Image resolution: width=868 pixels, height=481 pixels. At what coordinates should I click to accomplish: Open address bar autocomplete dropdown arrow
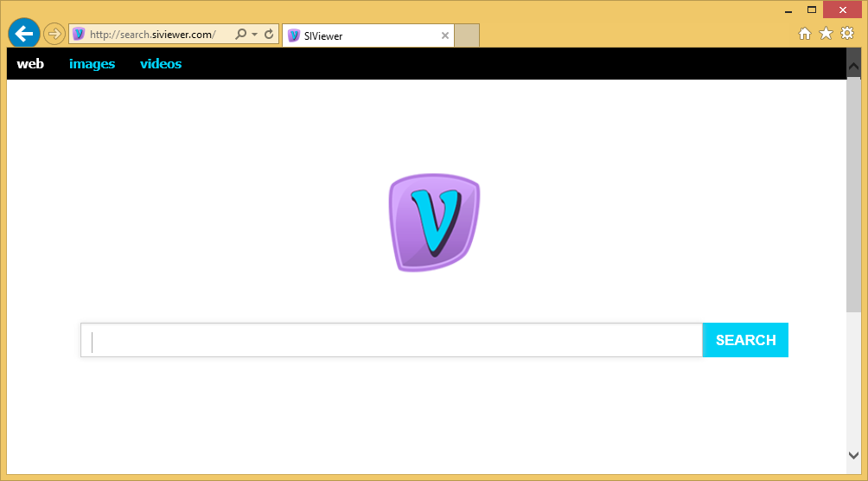point(255,35)
